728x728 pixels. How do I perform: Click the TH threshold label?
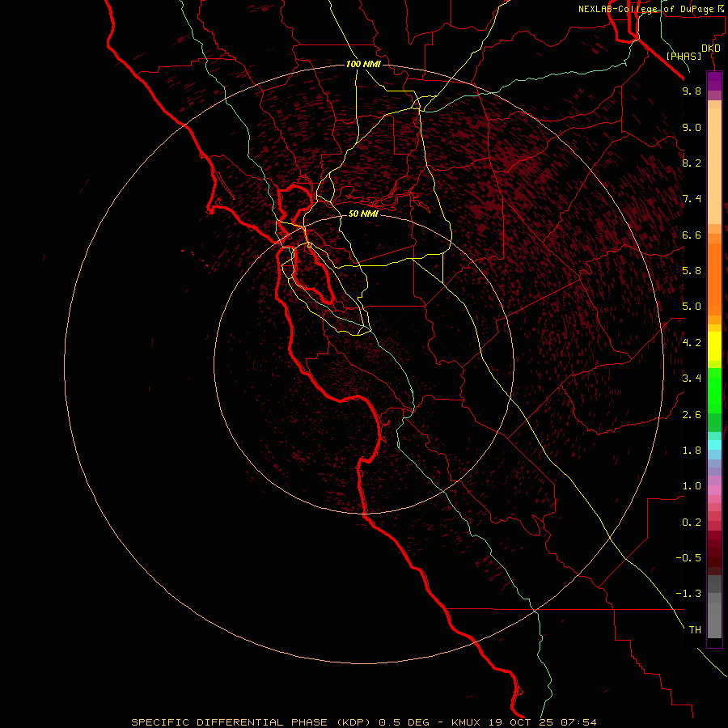[695, 630]
